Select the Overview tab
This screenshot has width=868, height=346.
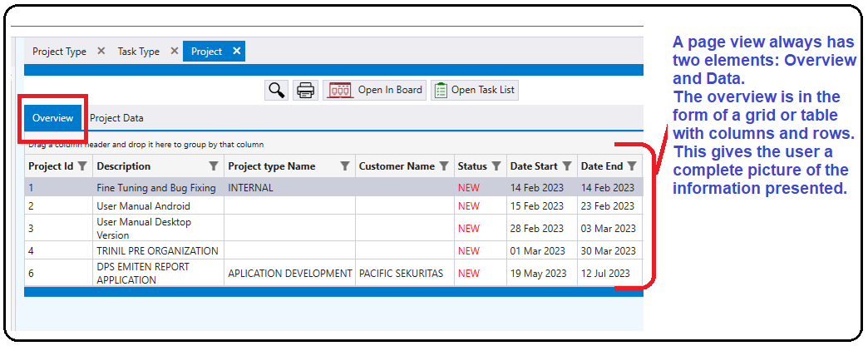click(x=53, y=118)
